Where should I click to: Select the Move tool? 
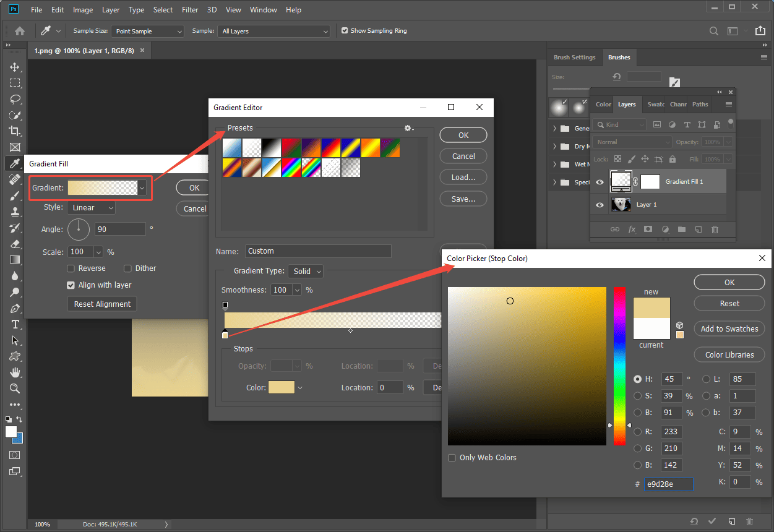click(x=14, y=67)
